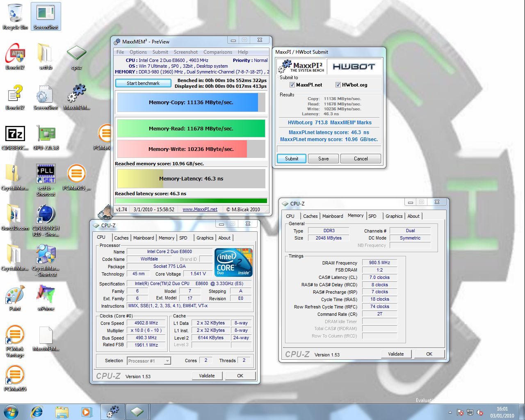Open the Options menu in MaxxMEM
The image size is (525, 420).
click(138, 52)
